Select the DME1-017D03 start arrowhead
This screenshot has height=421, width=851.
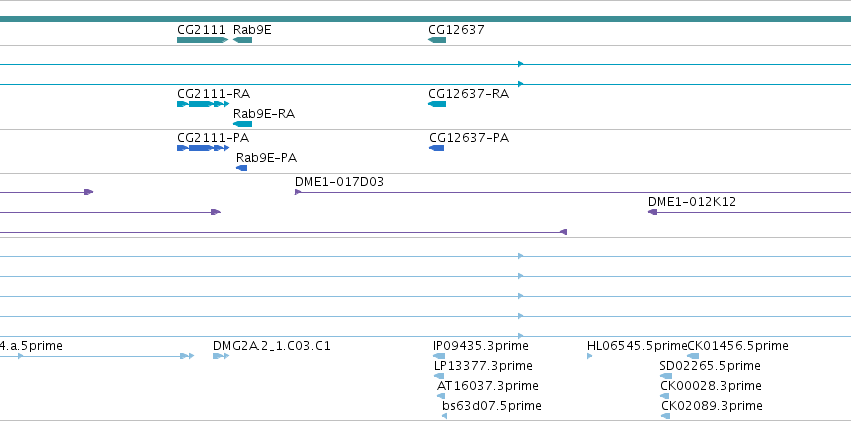(x=298, y=192)
